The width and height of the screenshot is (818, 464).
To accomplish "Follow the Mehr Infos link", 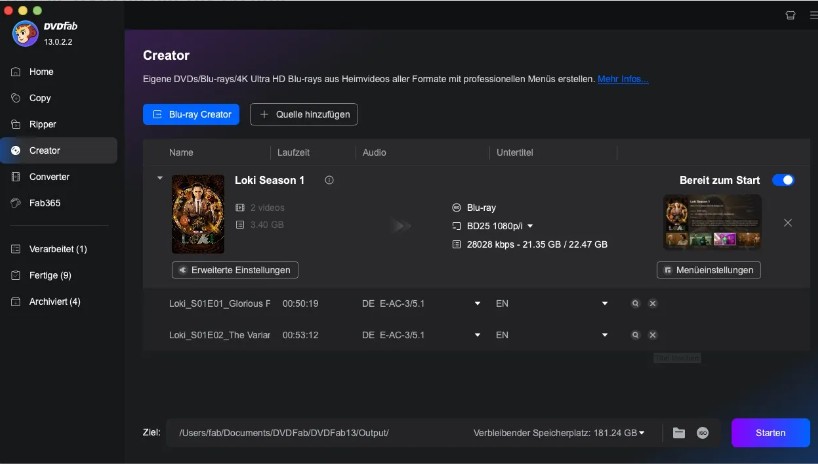I will coord(623,79).
